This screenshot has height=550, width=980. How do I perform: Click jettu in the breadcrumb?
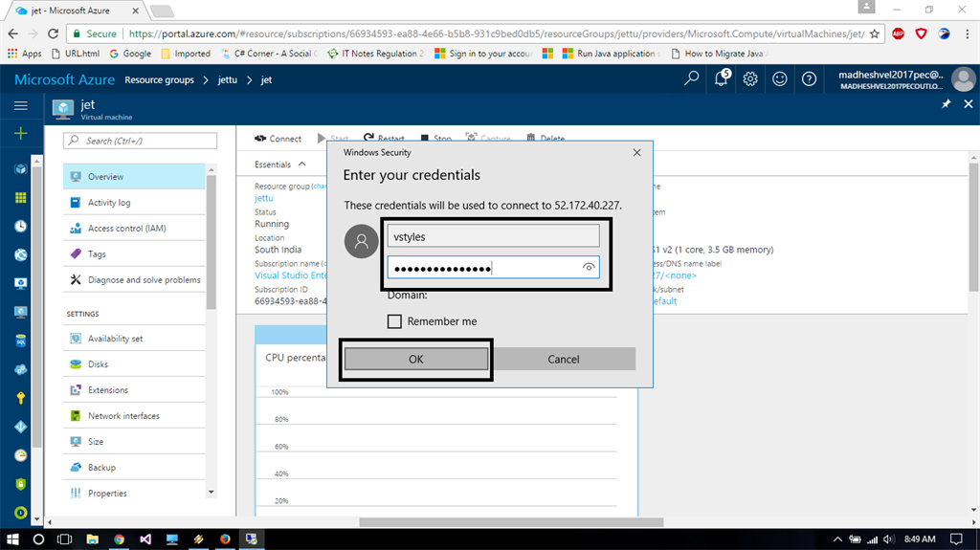pos(227,80)
